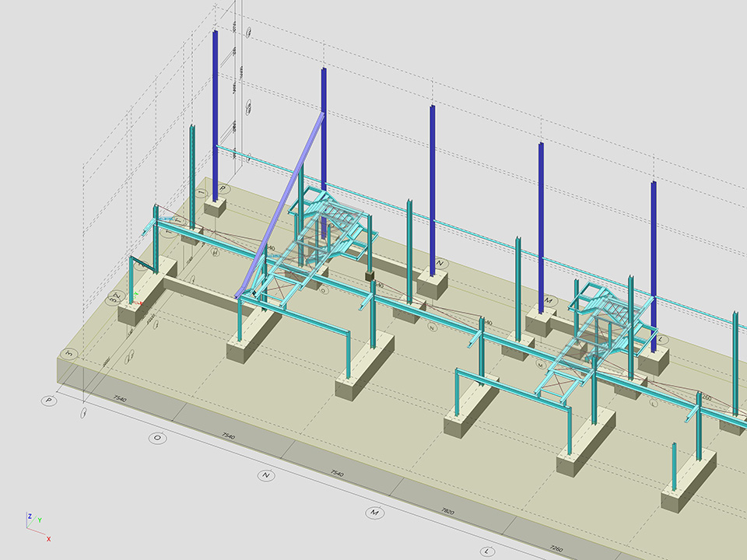Screen dimensions: 747x560
Task: Click grid bubble N along bottom grid line
Action: pyautogui.click(x=267, y=475)
